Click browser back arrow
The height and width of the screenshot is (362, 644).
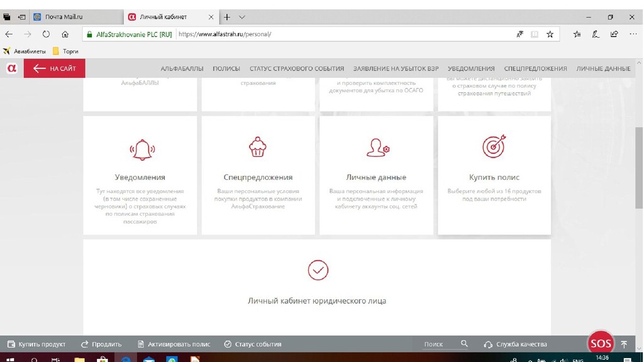tap(9, 35)
